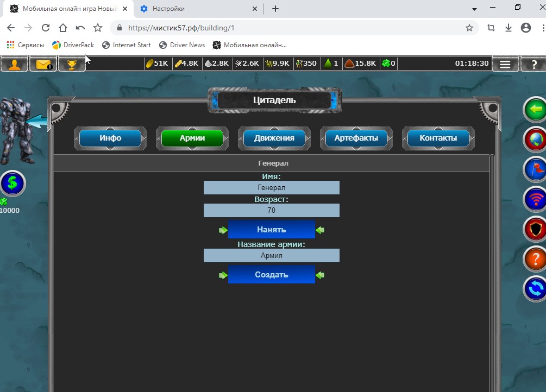Click the Название армии input field
Image resolution: width=546 pixels, height=392 pixels.
pyautogui.click(x=272, y=256)
